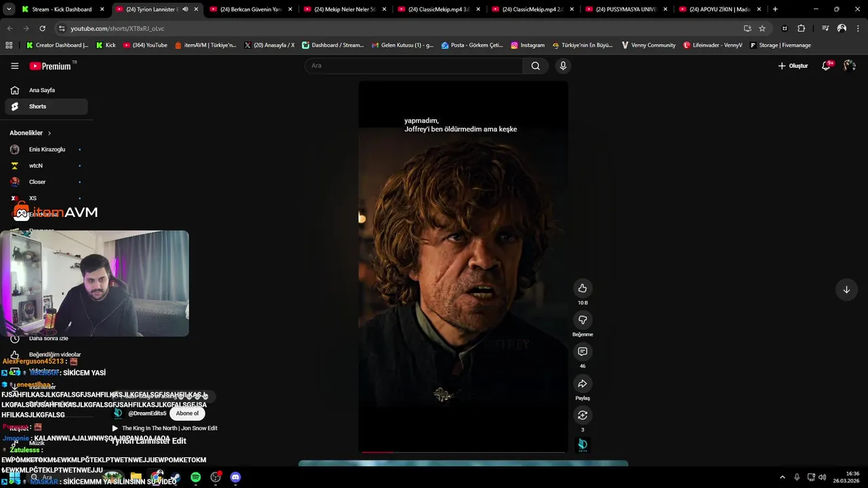Share the short via Paylaş icon

[582, 384]
